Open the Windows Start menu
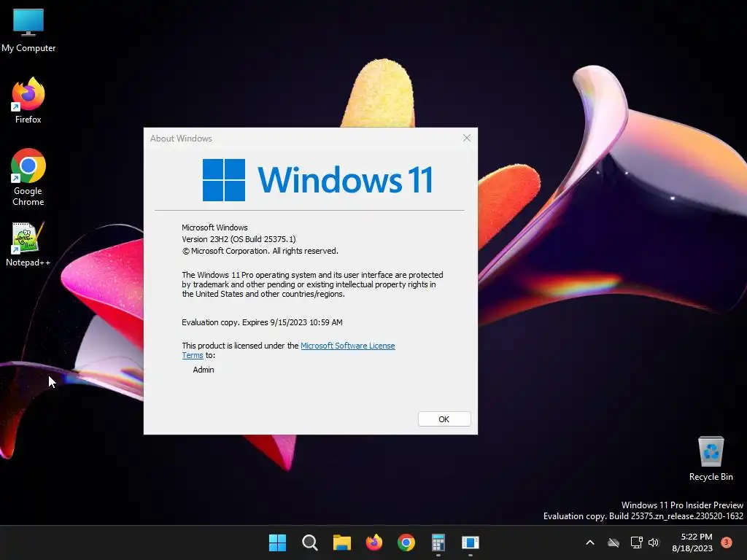Screen dimensions: 747x560 pos(277,542)
